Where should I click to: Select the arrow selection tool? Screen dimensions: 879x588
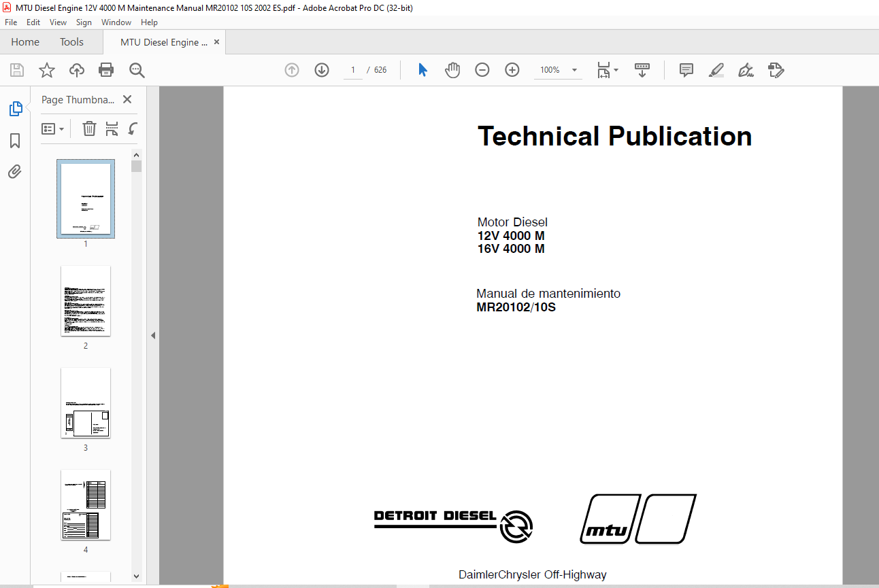click(422, 70)
